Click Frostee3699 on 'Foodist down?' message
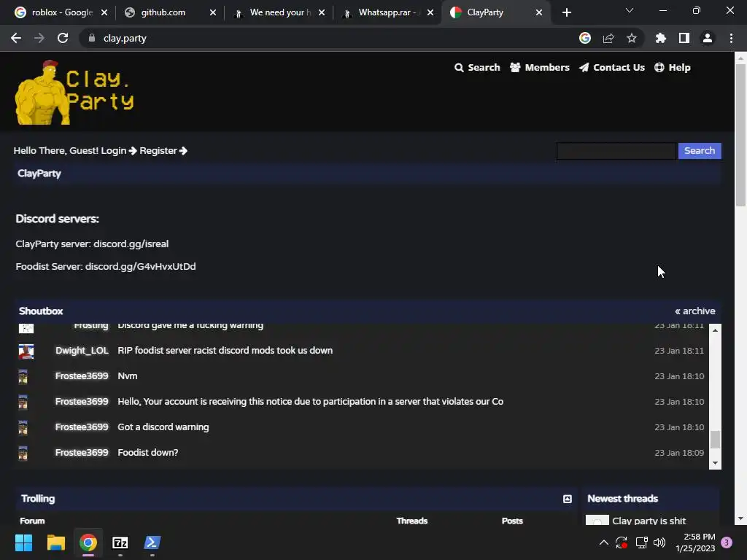747x560 pixels. coord(82,453)
